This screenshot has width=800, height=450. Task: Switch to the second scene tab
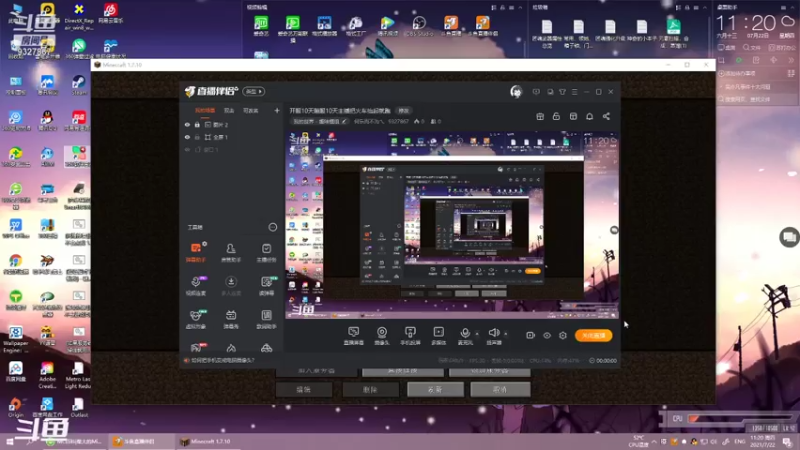pyautogui.click(x=229, y=110)
